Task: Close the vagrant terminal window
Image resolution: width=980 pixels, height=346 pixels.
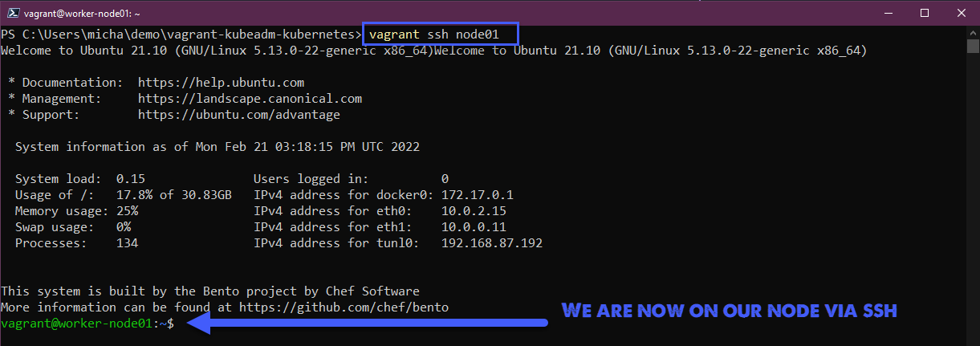Action: (962, 13)
